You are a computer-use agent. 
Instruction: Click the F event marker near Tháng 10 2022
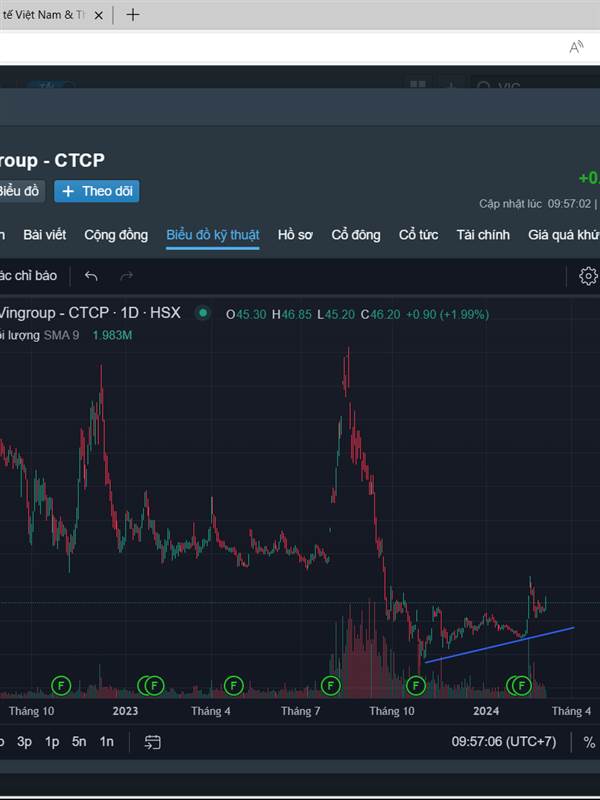61,685
